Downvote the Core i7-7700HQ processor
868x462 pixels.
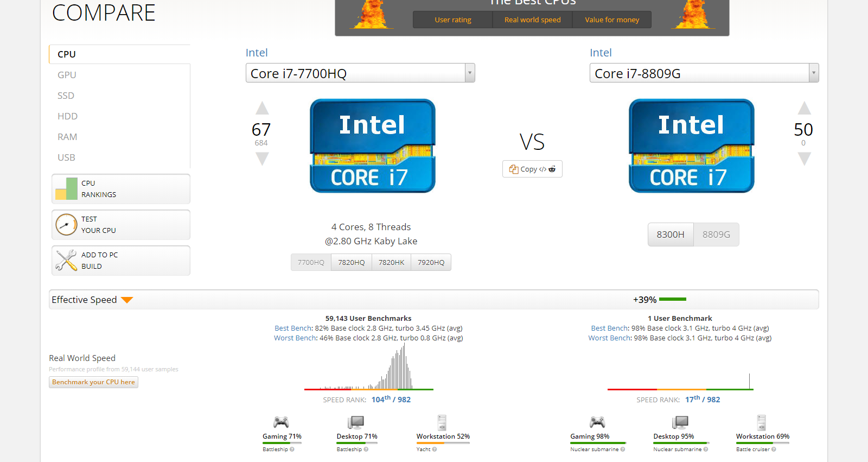[x=262, y=159]
